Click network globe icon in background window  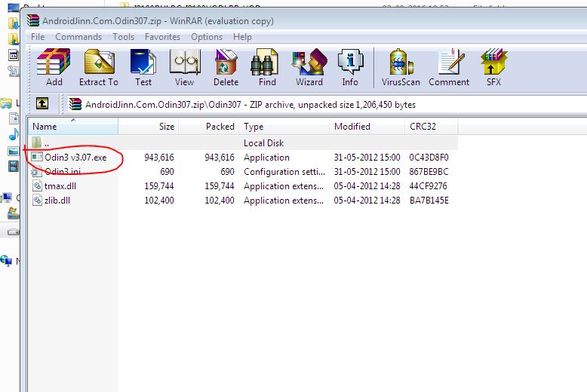[6, 260]
